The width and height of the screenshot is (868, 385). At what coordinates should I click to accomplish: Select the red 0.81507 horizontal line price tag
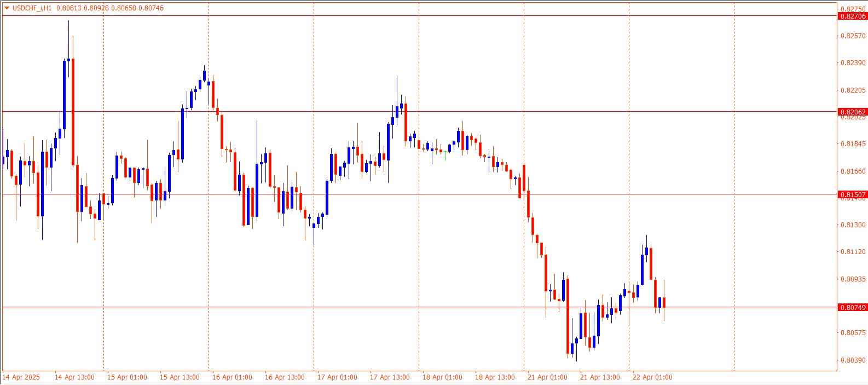click(853, 194)
